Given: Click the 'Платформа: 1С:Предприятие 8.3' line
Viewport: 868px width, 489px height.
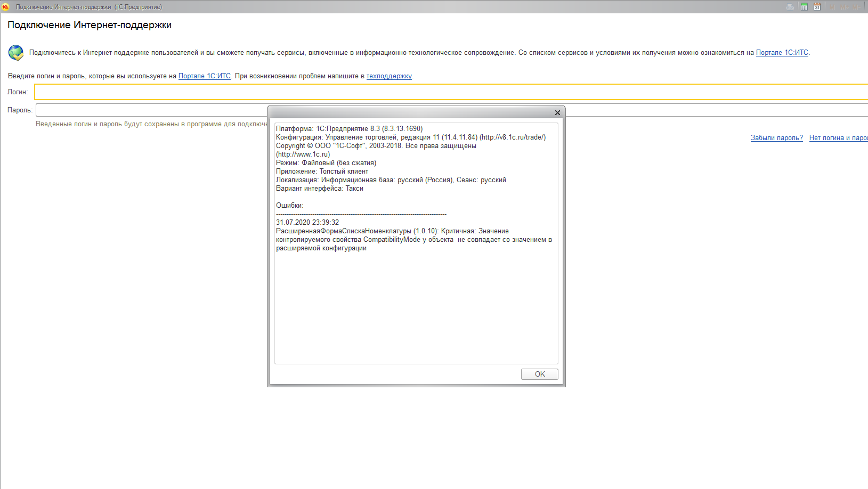Looking at the screenshot, I should click(350, 129).
